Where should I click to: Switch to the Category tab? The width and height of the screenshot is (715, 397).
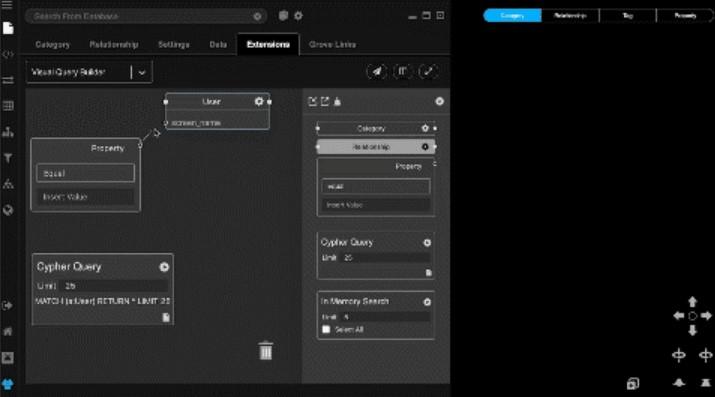point(53,45)
